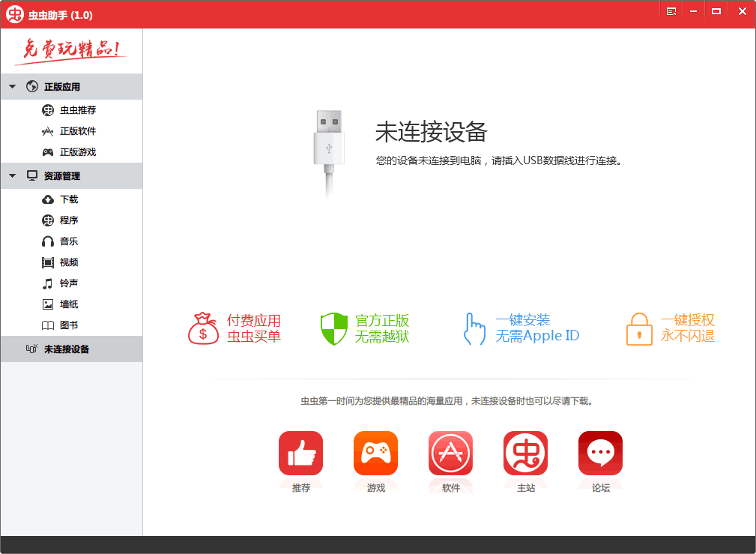
Task: Close the 虫虫助手 window
Action: (x=742, y=11)
